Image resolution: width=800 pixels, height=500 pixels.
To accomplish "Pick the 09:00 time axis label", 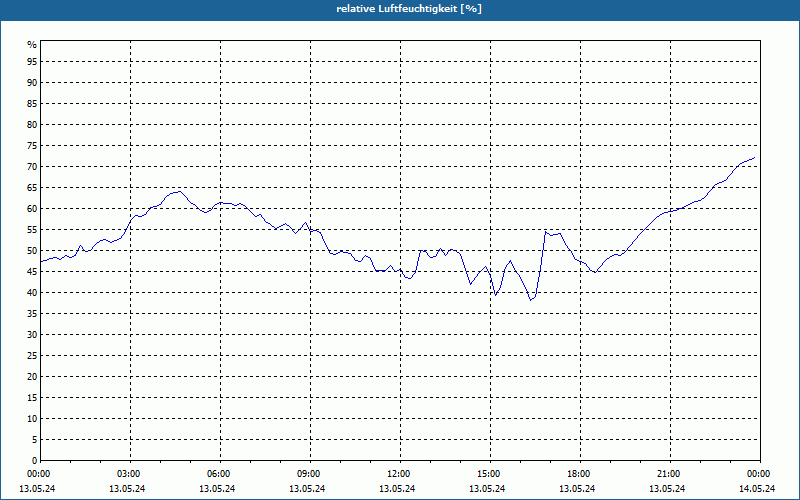I will pyautogui.click(x=308, y=474).
